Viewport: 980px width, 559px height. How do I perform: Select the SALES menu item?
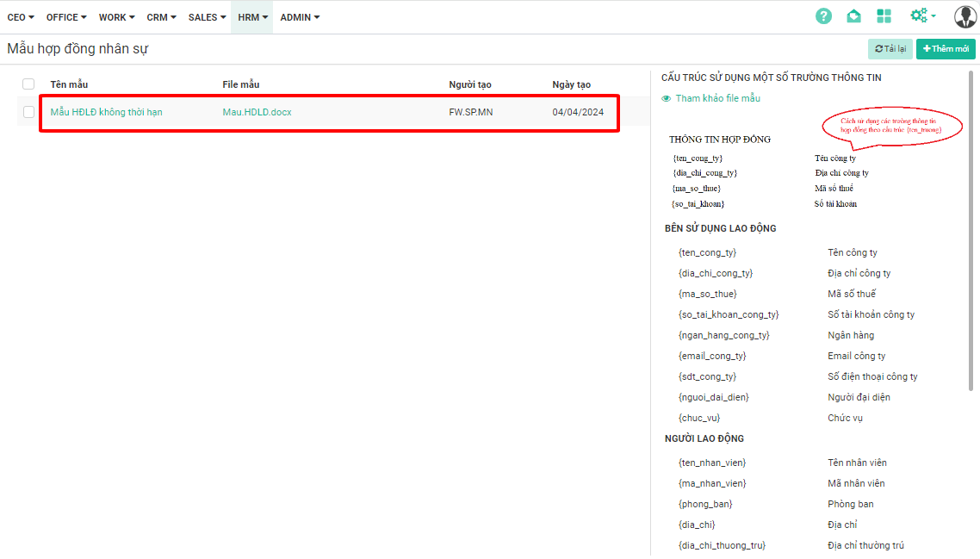pos(207,17)
